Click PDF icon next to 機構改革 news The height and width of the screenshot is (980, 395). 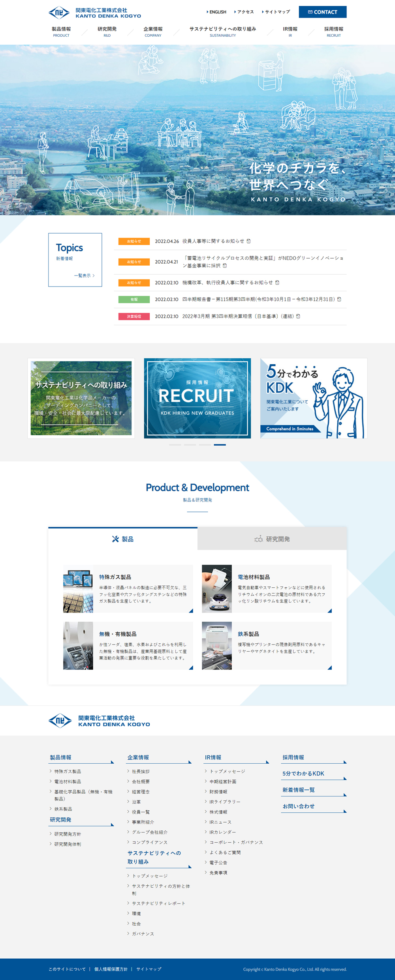[x=277, y=283]
